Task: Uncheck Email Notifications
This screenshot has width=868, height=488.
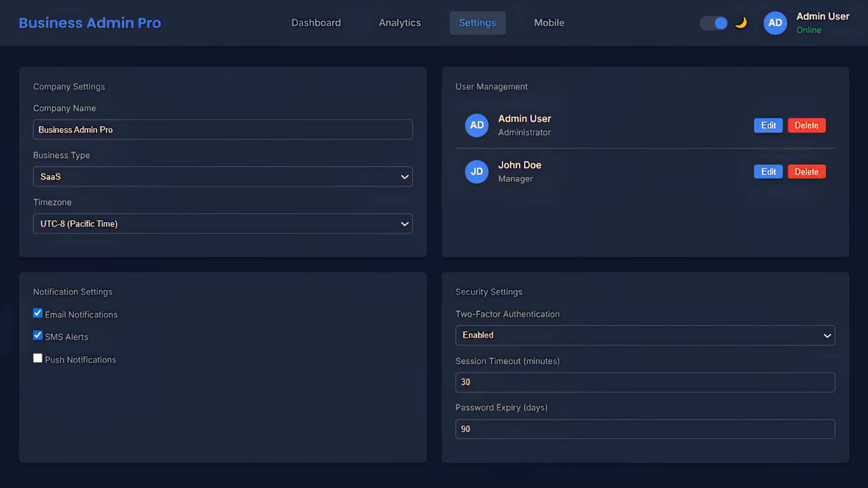Action: (x=37, y=312)
